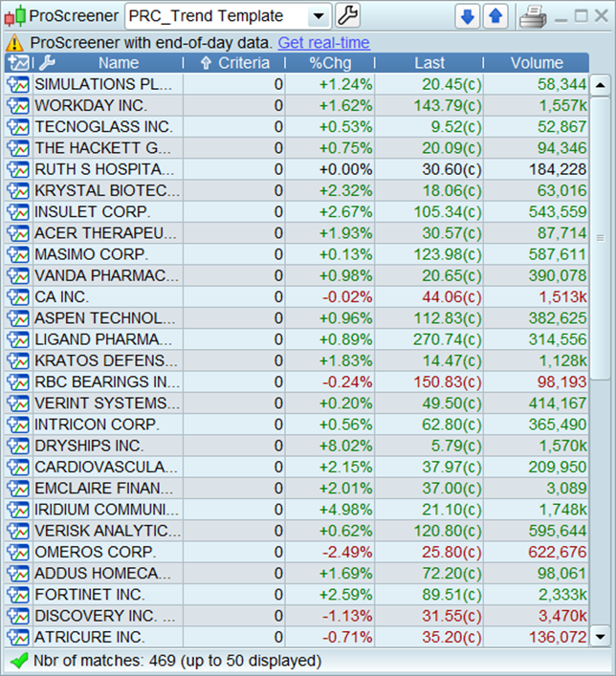The height and width of the screenshot is (676, 616).
Task: Open chart icon for ATRICURE INC. row
Action: [x=18, y=637]
